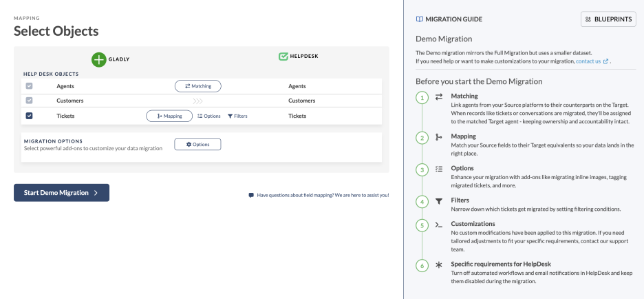Click the Mapping branch icon in guide
This screenshot has width=644, height=299.
(x=439, y=137)
